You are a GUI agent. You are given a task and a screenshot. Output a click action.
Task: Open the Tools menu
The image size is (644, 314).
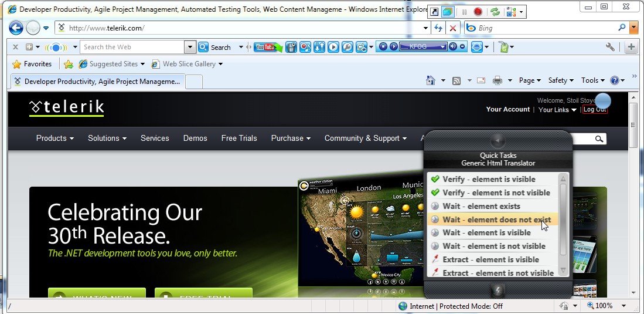[592, 80]
